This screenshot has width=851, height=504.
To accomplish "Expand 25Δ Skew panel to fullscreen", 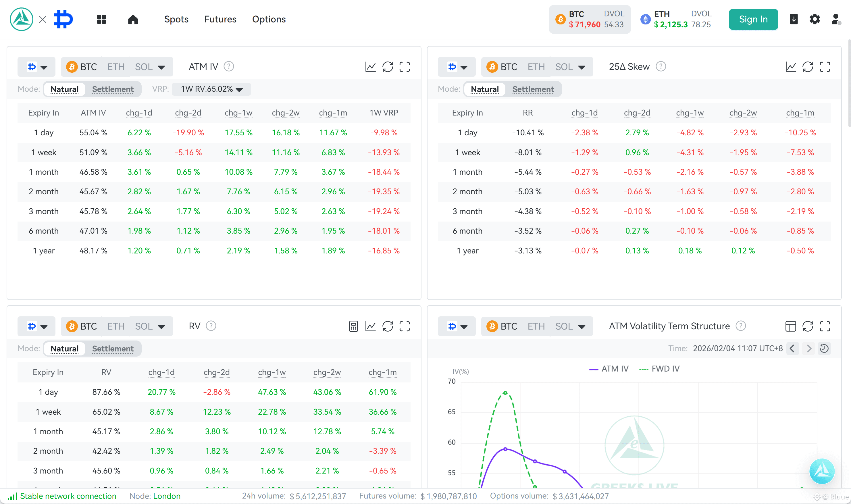I will (825, 67).
